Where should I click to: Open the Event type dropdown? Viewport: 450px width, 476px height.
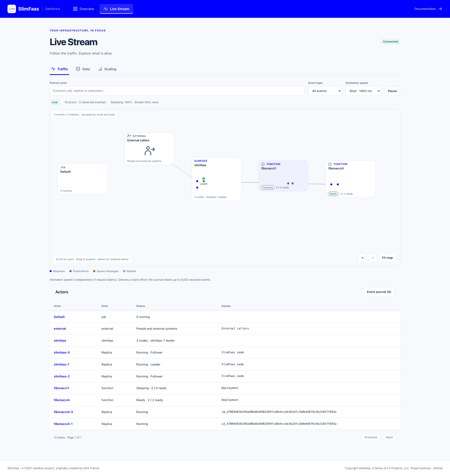[325, 91]
